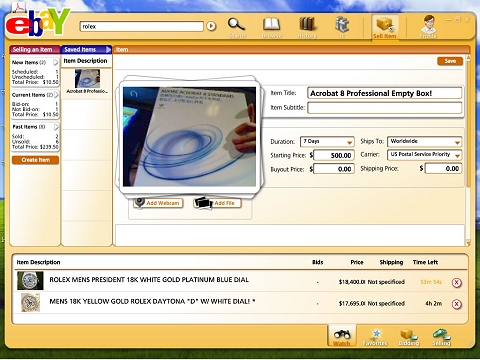This screenshot has width=480, height=360.
Task: Click the Create Item button
Action: coord(35,160)
